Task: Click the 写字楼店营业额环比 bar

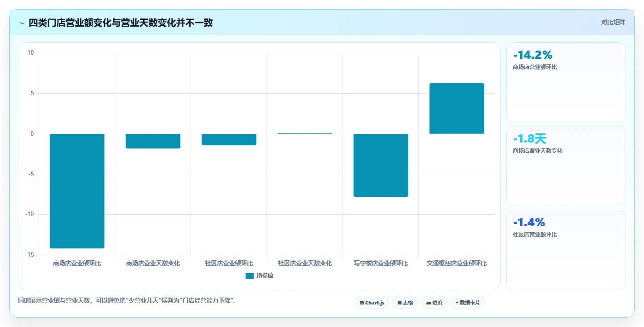Action: (381, 165)
